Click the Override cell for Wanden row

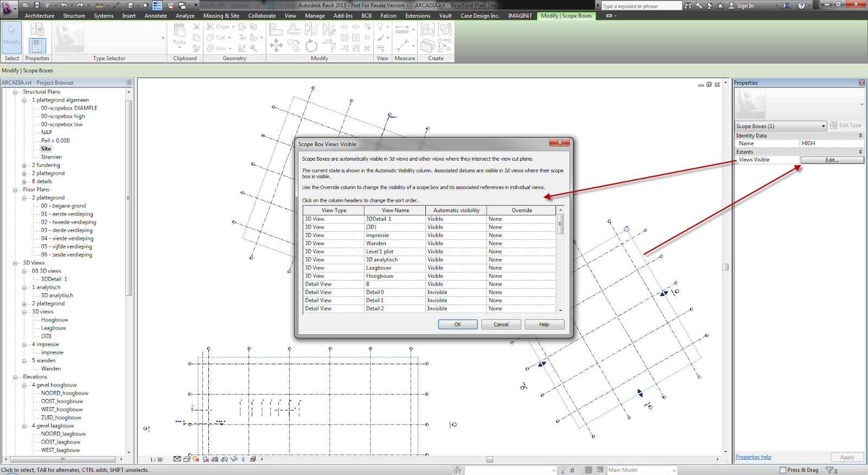pyautogui.click(x=521, y=244)
